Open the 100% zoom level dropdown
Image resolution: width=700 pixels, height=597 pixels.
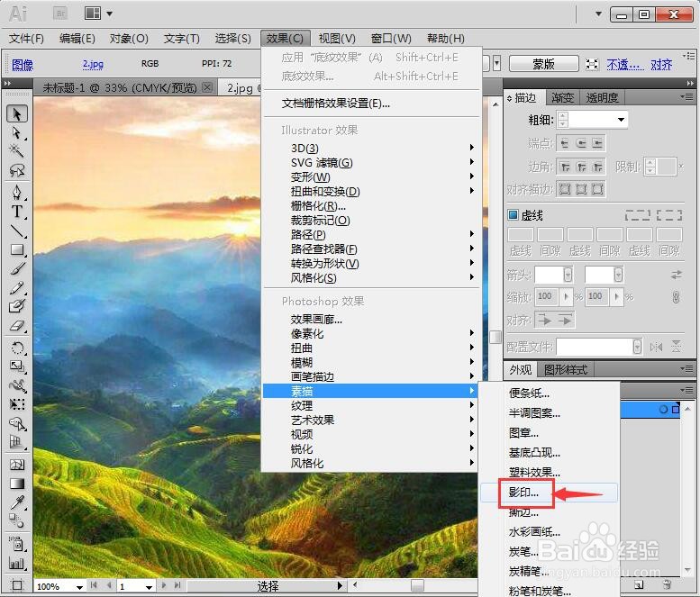[79, 587]
